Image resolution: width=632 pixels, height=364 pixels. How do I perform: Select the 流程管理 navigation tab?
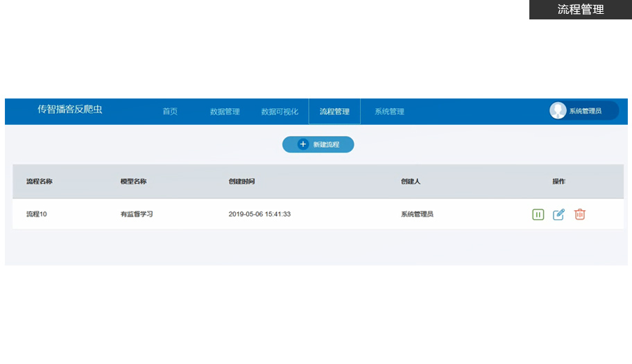point(334,112)
